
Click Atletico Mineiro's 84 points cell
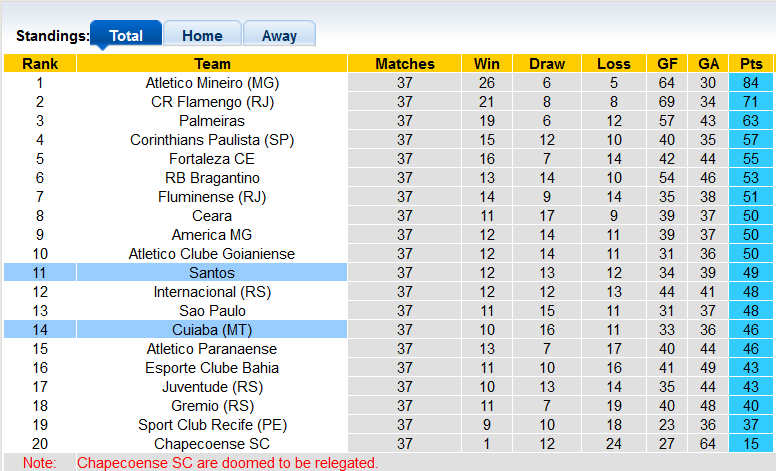[751, 83]
